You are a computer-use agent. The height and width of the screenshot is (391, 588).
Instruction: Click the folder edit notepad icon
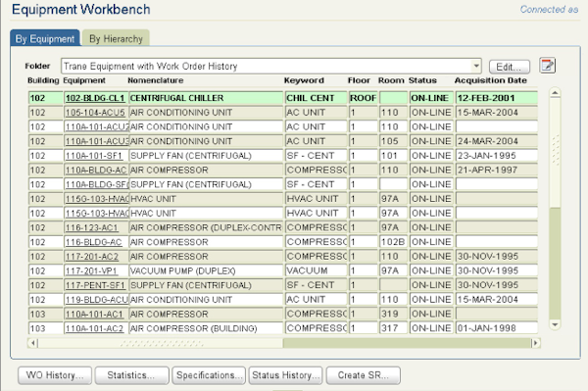coord(547,66)
